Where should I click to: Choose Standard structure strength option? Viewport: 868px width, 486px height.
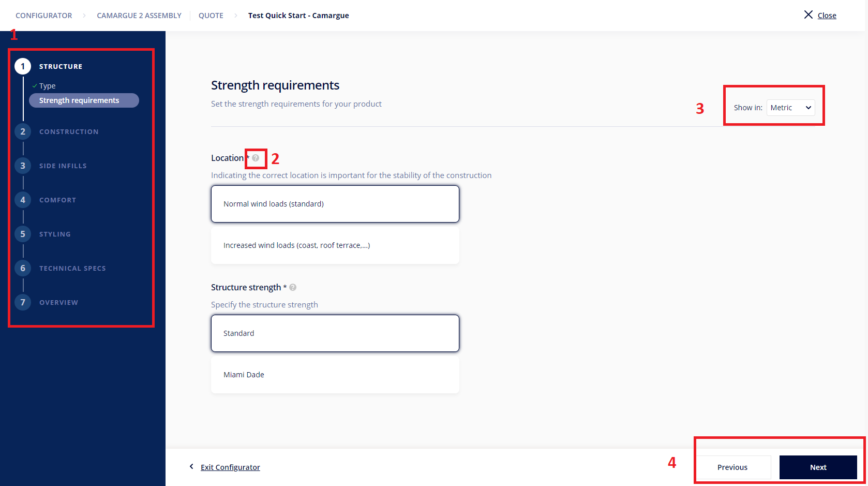335,333
